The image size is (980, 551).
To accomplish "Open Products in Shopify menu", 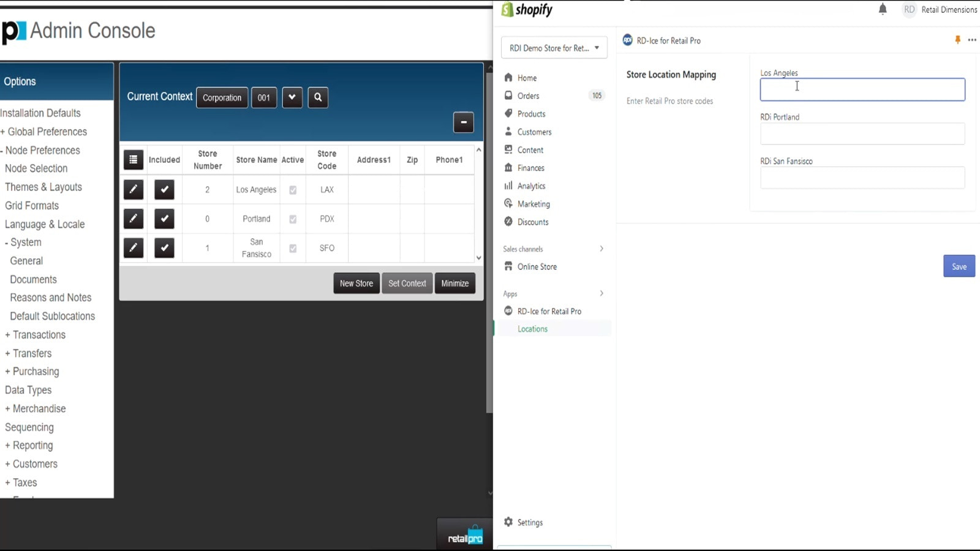I will (x=532, y=114).
